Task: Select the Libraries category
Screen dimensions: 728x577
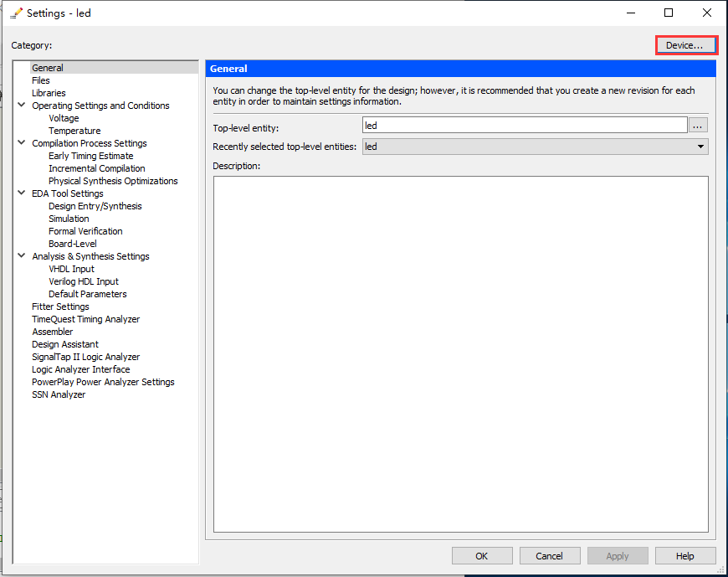Action: pos(49,93)
